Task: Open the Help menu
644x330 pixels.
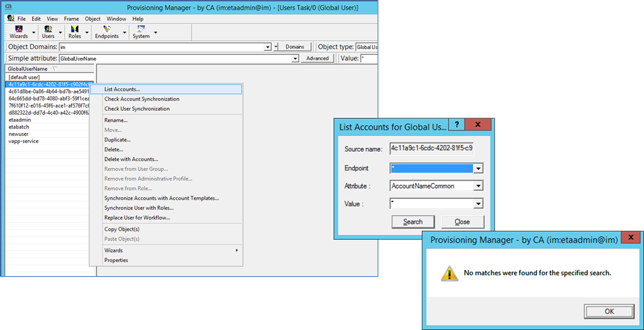Action: click(x=138, y=19)
